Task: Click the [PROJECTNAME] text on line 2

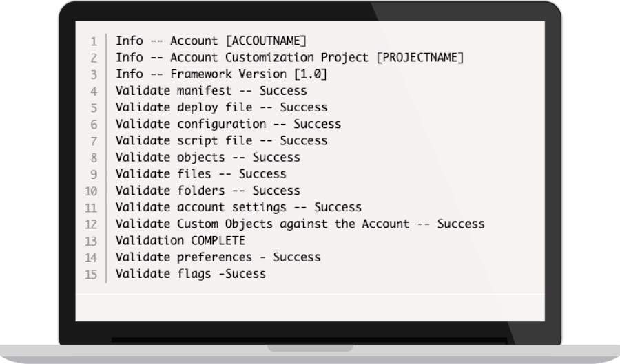Action: pos(420,57)
